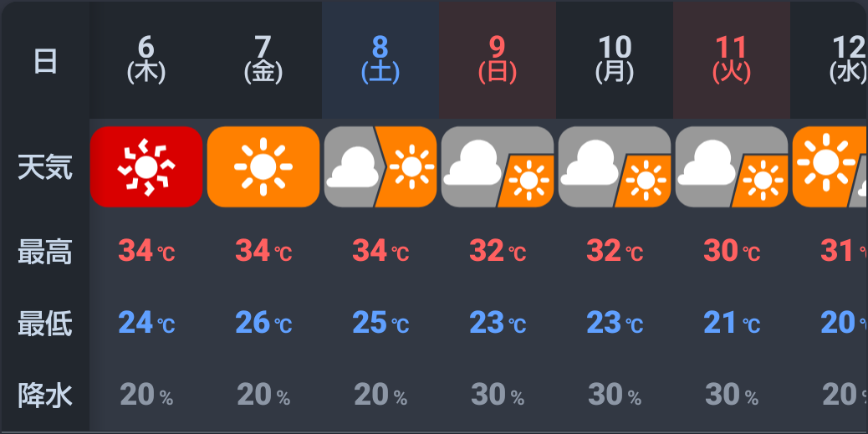The width and height of the screenshot is (868, 434).
Task: Click cloudy-then-sunny icon for Saturday 8
Action: tap(380, 166)
